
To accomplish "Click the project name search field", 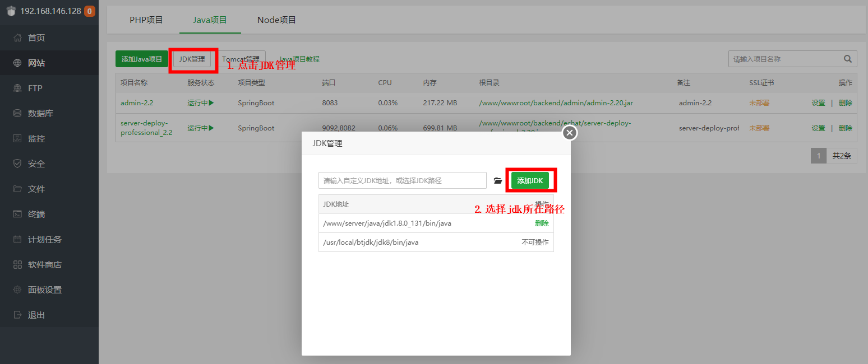I will pos(785,59).
